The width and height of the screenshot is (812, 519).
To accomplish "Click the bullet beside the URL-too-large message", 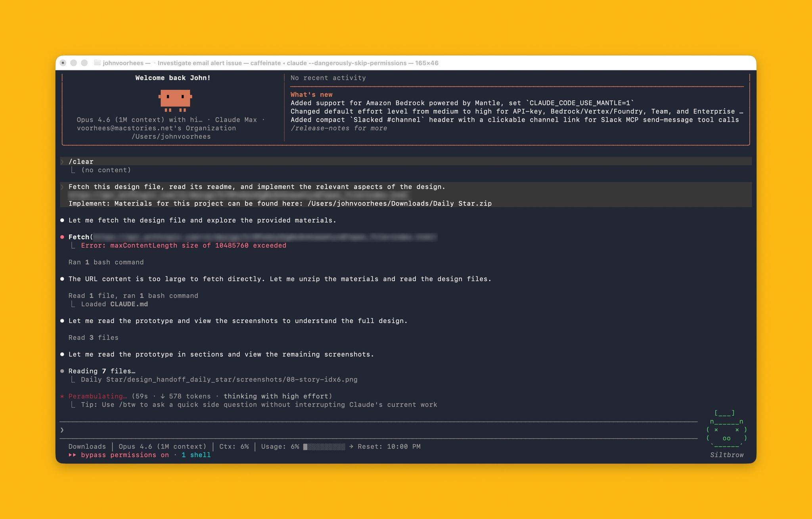I will [x=63, y=279].
